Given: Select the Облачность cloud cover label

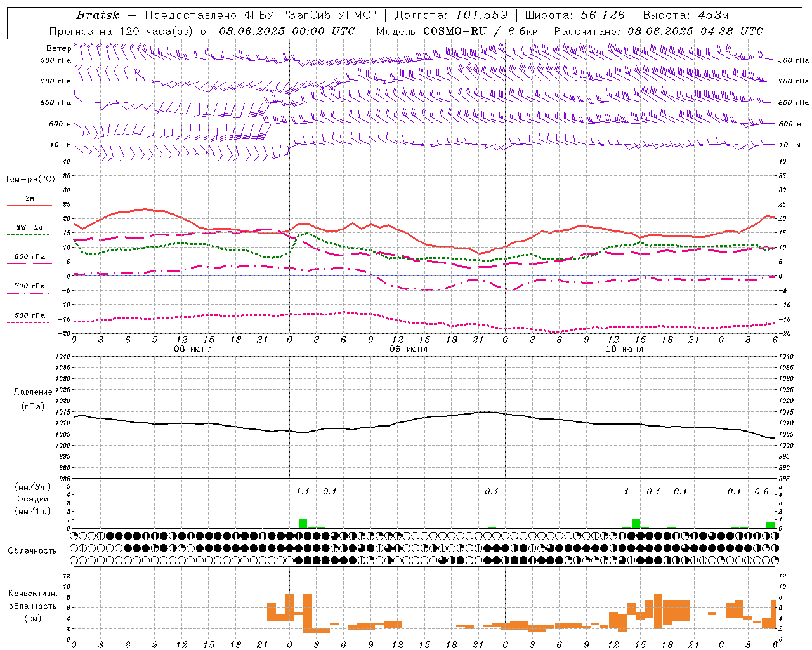Looking at the screenshot, I should pyautogui.click(x=32, y=550).
